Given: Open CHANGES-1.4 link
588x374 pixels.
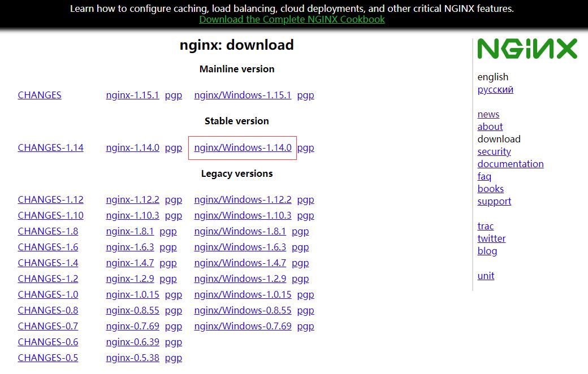Looking at the screenshot, I should pos(48,263).
